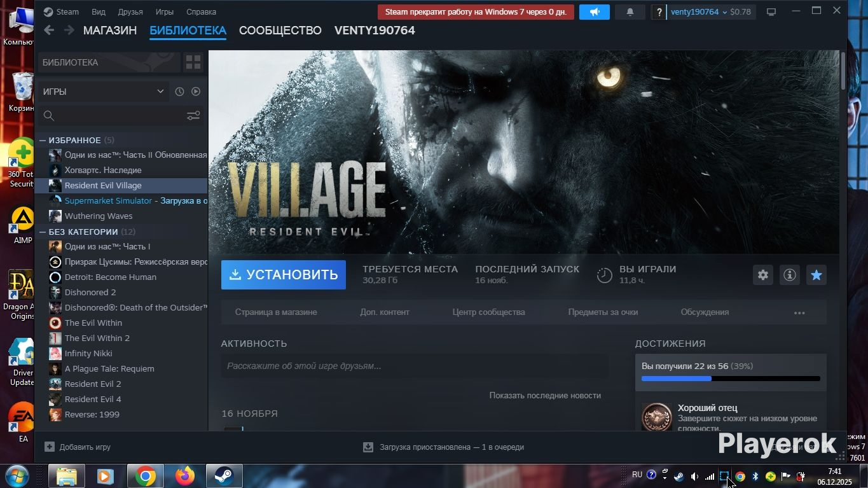Open the Игры menu
The width and height of the screenshot is (868, 488).
(165, 12)
